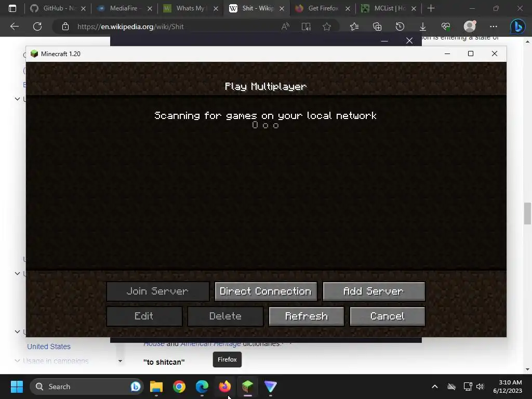Open Edge Collections
532x399 pixels.
click(x=377, y=26)
